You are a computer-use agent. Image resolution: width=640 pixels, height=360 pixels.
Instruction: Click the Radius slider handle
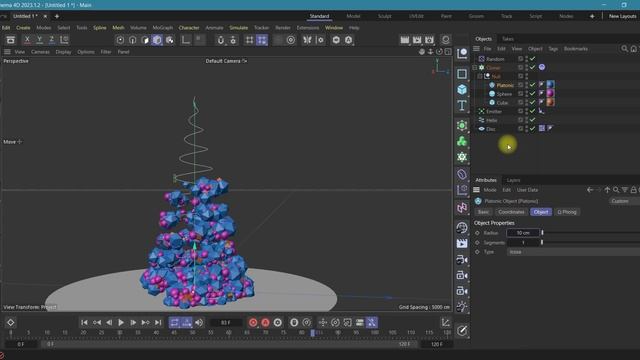[x=542, y=233]
